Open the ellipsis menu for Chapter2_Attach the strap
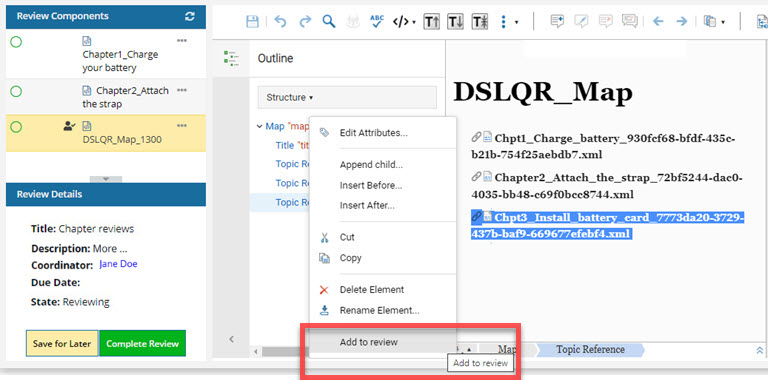The height and width of the screenshot is (380, 768). click(182, 90)
